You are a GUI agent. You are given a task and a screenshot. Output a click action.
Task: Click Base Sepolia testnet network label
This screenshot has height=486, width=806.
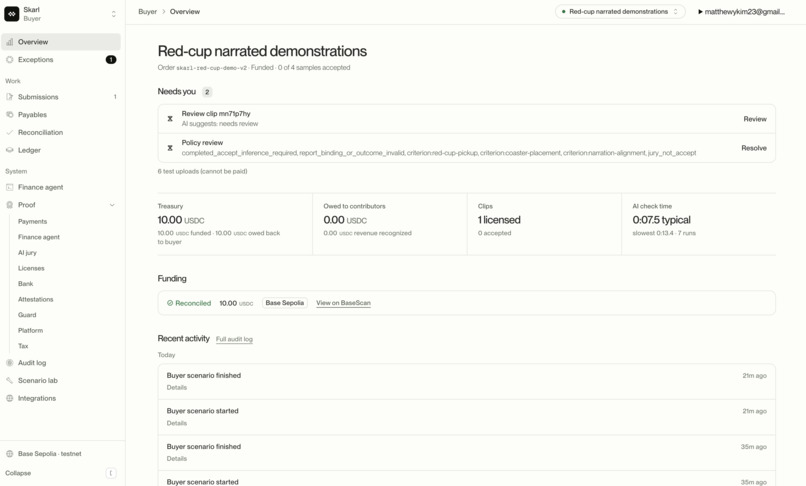pyautogui.click(x=49, y=454)
